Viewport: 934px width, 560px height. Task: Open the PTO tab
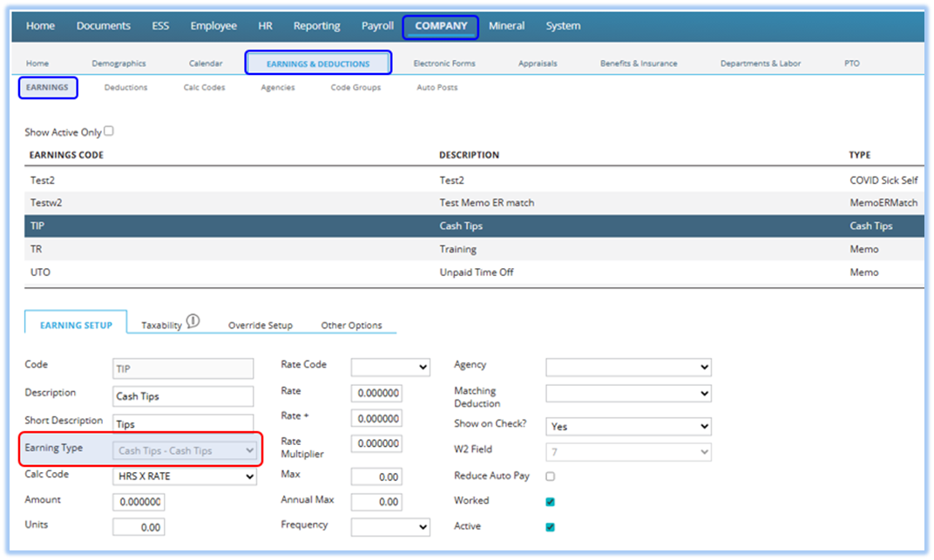(x=852, y=63)
